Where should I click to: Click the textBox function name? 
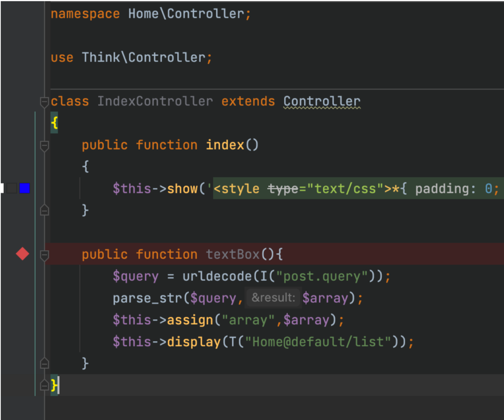(x=233, y=255)
